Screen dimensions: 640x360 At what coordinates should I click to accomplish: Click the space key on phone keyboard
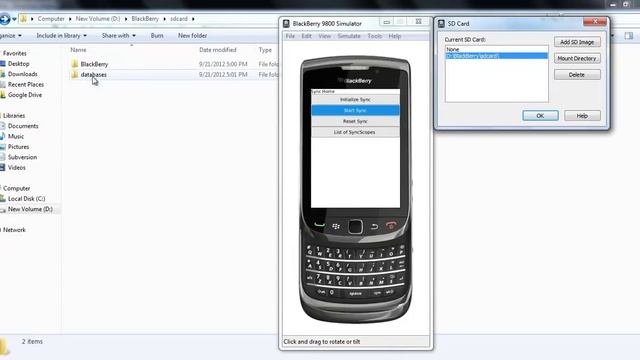(x=356, y=293)
